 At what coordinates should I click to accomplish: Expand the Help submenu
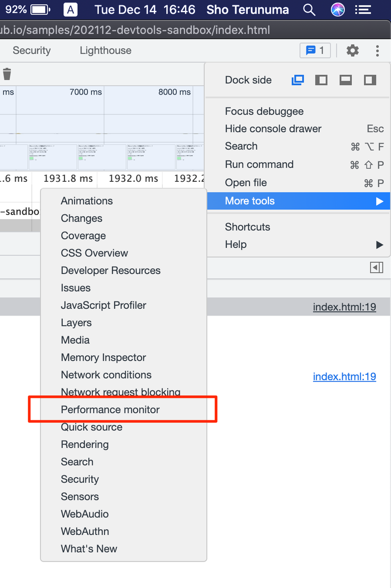coord(298,245)
